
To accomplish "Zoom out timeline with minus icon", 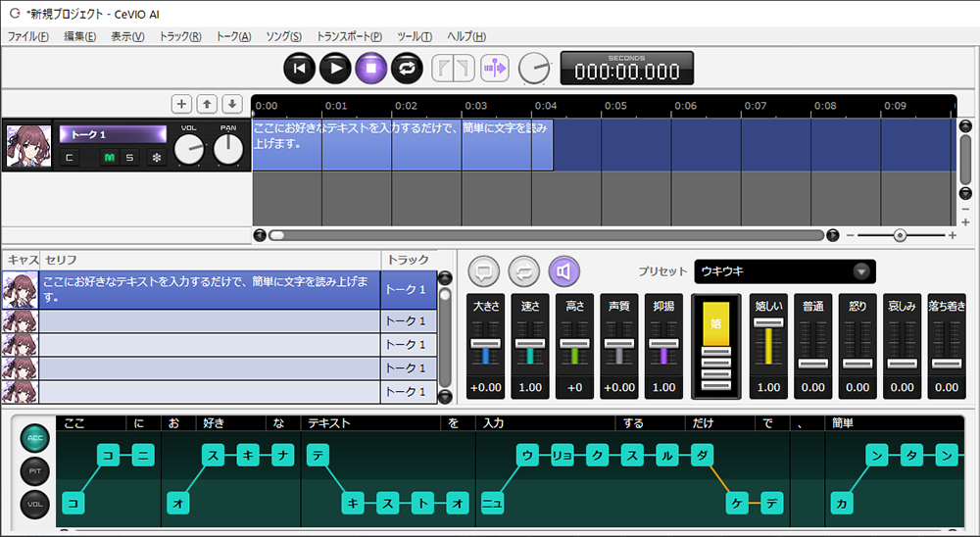I will coord(850,236).
